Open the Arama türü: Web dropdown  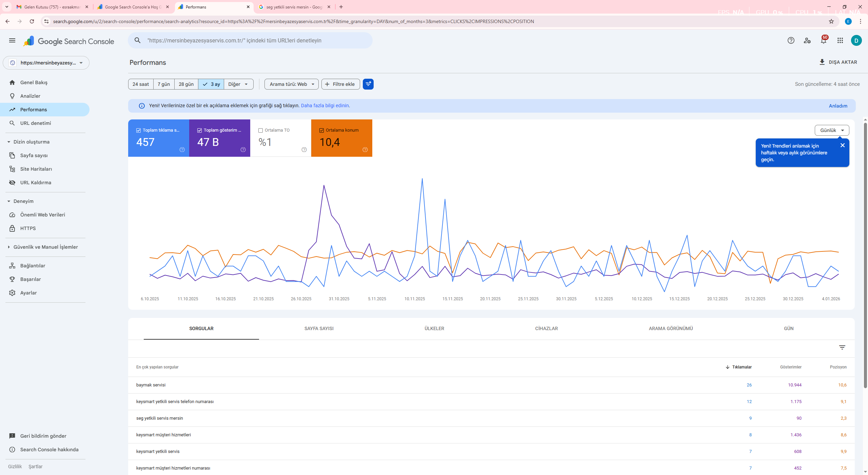292,84
